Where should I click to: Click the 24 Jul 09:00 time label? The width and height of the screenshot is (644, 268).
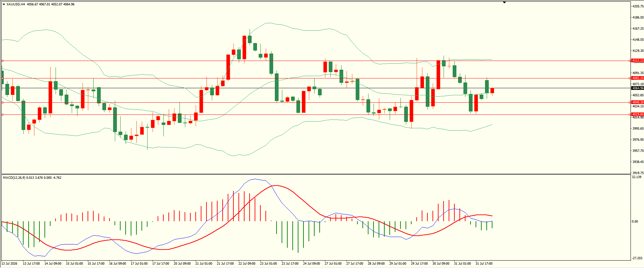[312, 264]
